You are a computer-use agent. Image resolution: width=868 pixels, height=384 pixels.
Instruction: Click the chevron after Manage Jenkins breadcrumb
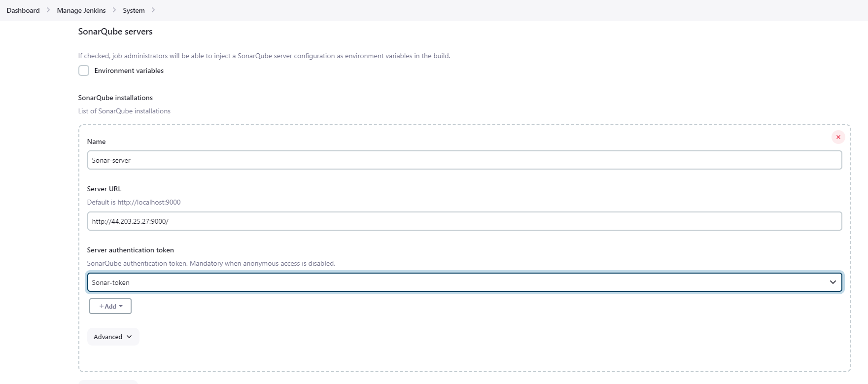[x=114, y=10]
